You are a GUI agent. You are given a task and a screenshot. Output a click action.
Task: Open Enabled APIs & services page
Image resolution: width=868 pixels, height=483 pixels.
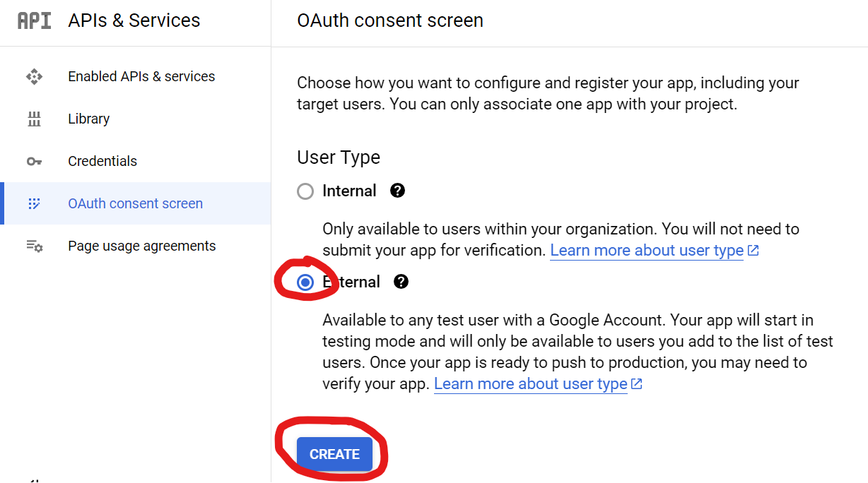[136, 76]
